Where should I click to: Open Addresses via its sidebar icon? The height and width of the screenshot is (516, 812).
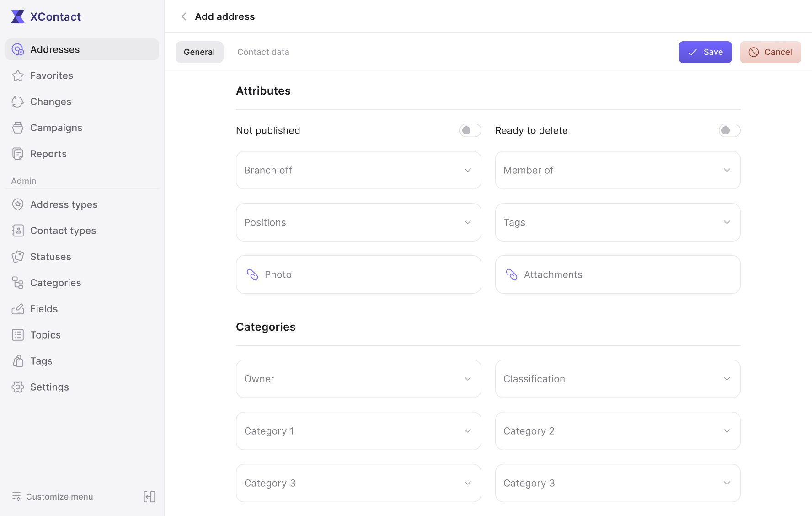tap(18, 49)
